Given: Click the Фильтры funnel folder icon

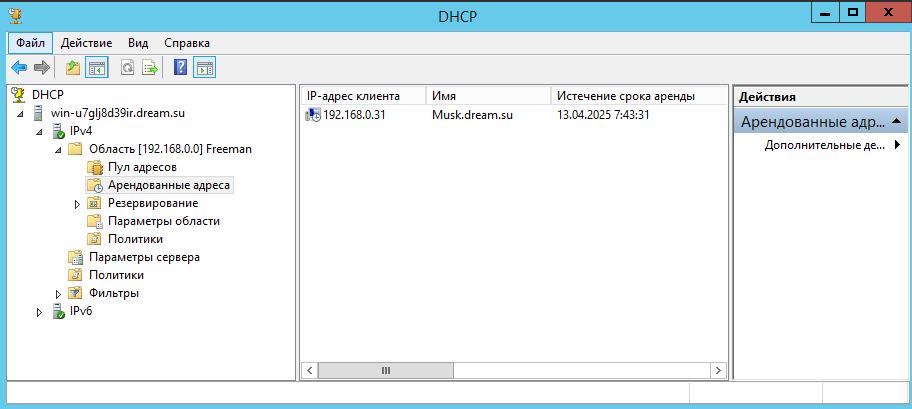Looking at the screenshot, I should pyautogui.click(x=75, y=293).
